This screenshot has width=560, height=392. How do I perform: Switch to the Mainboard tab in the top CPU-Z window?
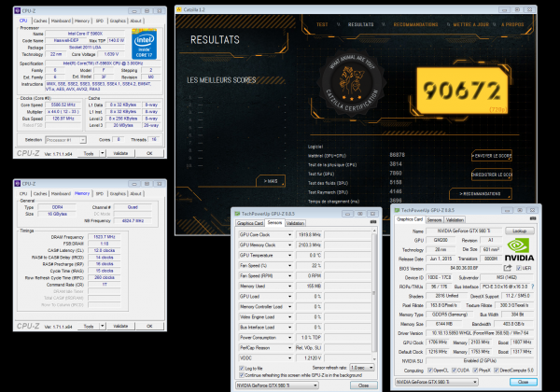click(61, 21)
